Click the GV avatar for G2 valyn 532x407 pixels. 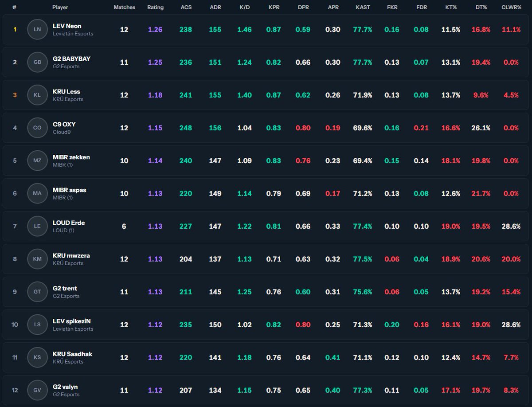37,390
